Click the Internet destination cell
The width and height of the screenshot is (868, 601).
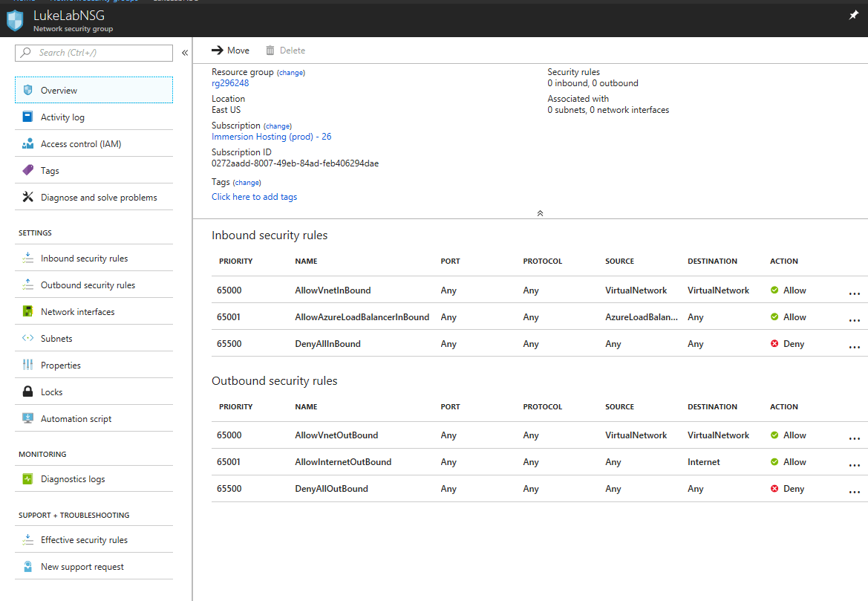point(704,462)
